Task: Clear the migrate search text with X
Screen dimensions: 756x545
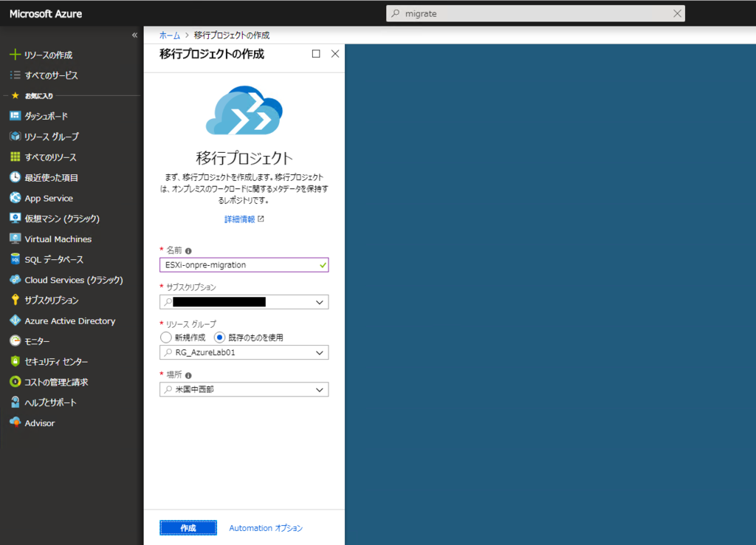Action: [677, 13]
